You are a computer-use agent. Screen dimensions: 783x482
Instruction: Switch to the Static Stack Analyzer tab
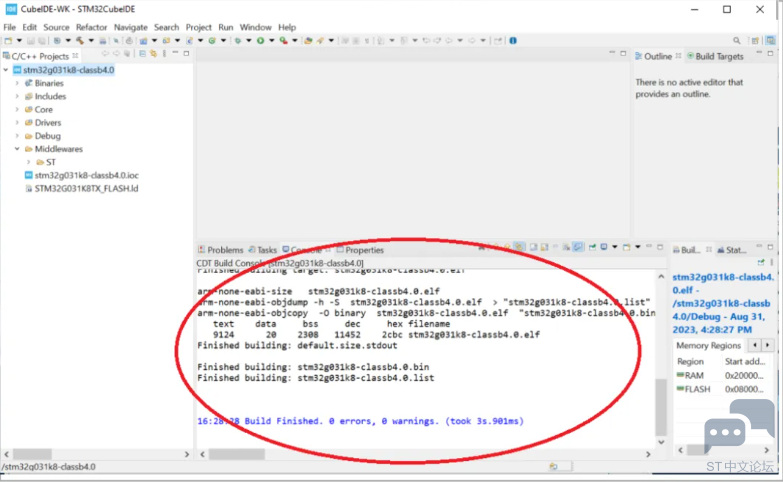tap(732, 250)
